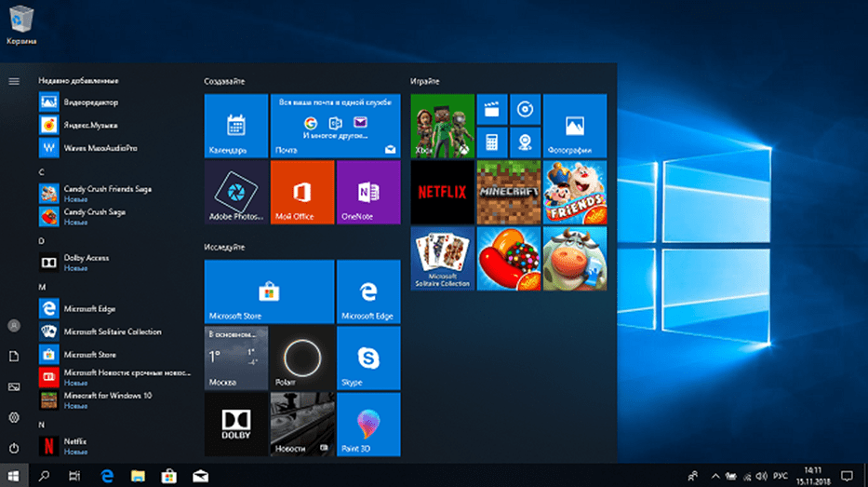Open the Xbox tile
This screenshot has width=868, height=487.
(442, 126)
